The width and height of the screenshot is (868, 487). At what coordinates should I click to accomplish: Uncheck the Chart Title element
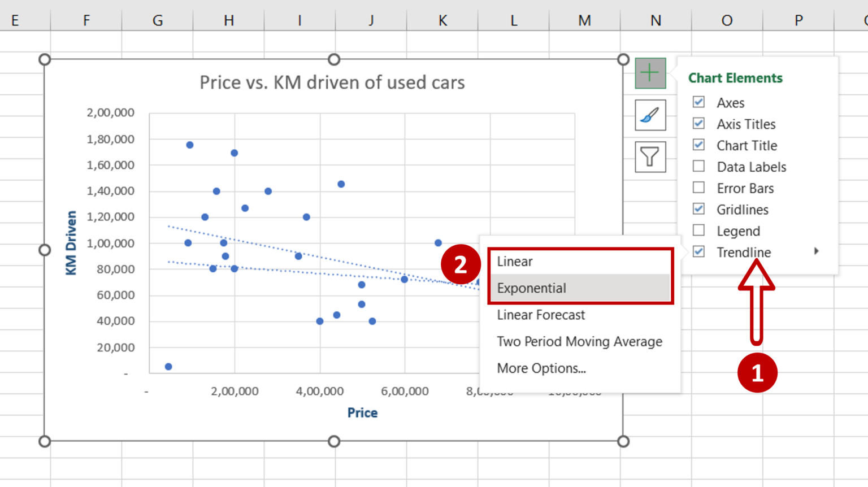(x=698, y=145)
